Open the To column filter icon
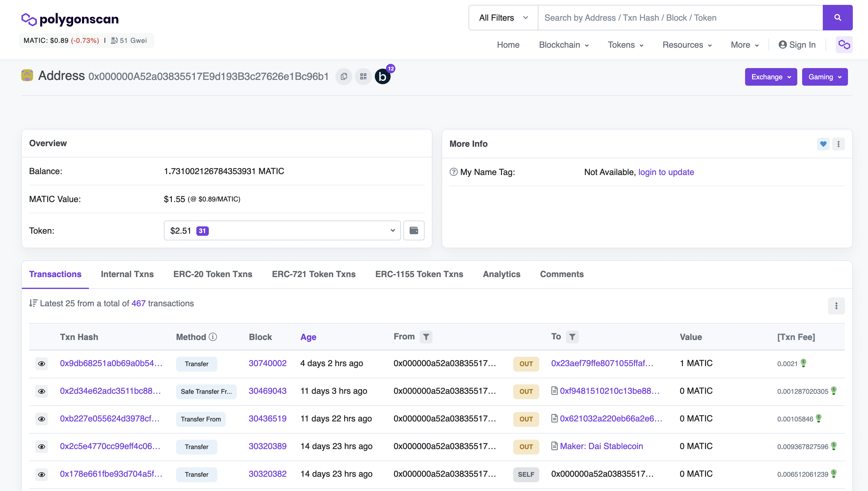This screenshot has width=868, height=491. (572, 337)
